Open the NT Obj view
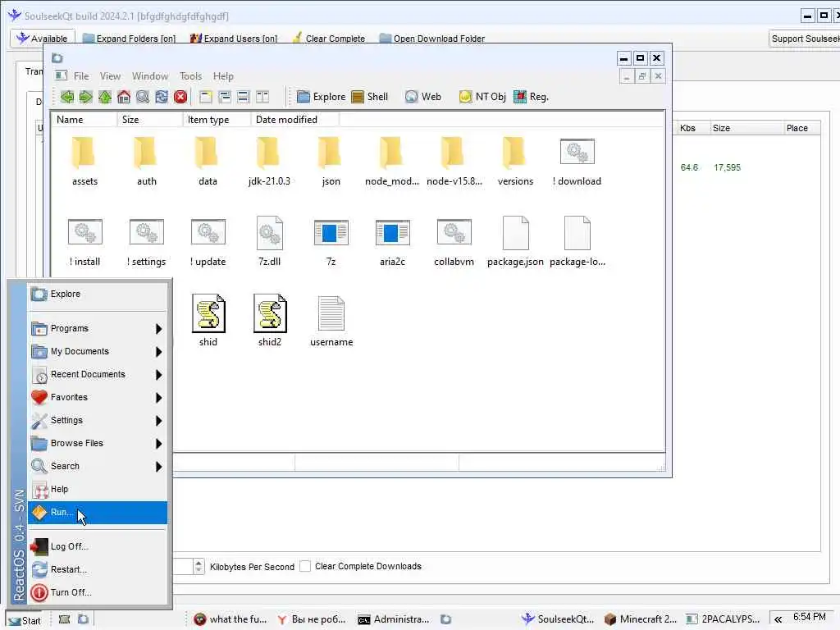The image size is (840, 630). [x=482, y=97]
